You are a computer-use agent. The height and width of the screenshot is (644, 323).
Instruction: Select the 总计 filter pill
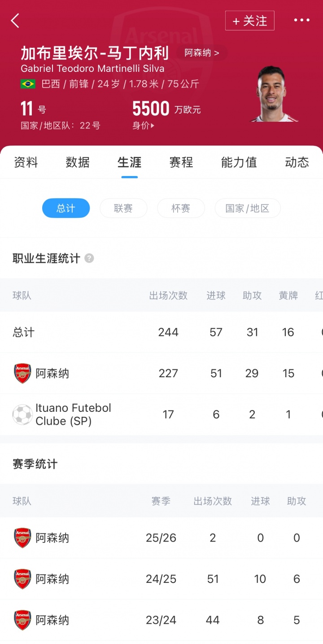tap(66, 208)
